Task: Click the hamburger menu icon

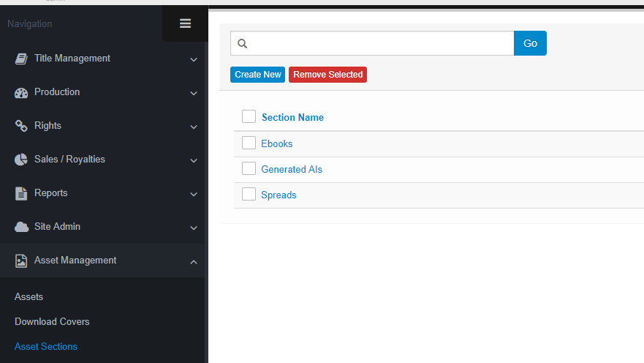Action: (185, 23)
